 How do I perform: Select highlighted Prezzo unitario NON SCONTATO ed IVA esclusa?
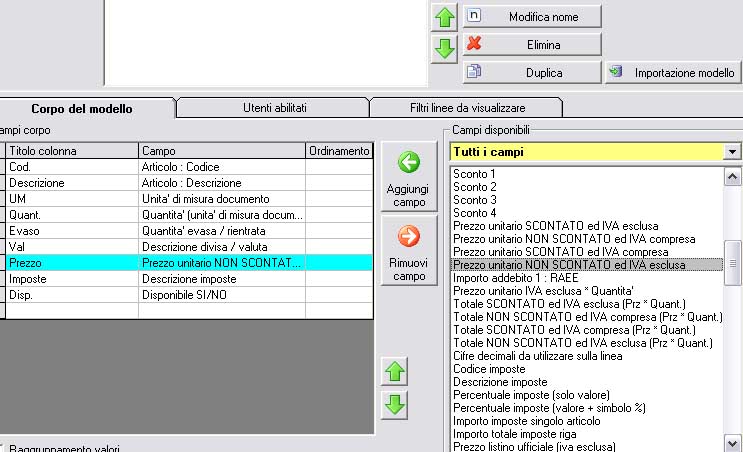(587, 265)
